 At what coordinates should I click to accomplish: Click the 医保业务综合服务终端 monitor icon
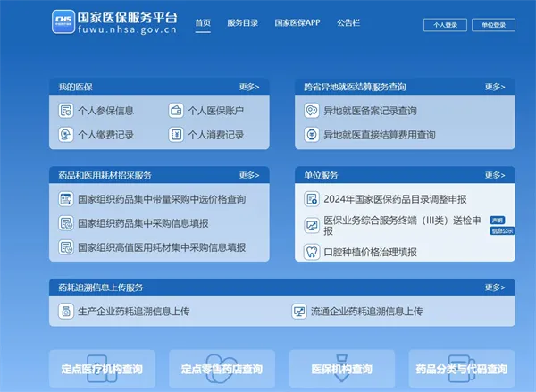[x=312, y=226]
